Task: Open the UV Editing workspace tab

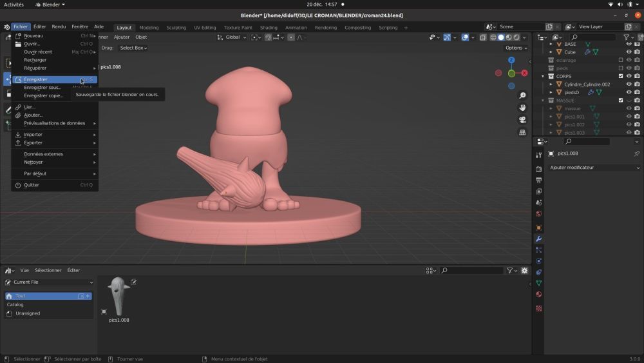Action: [x=205, y=28]
